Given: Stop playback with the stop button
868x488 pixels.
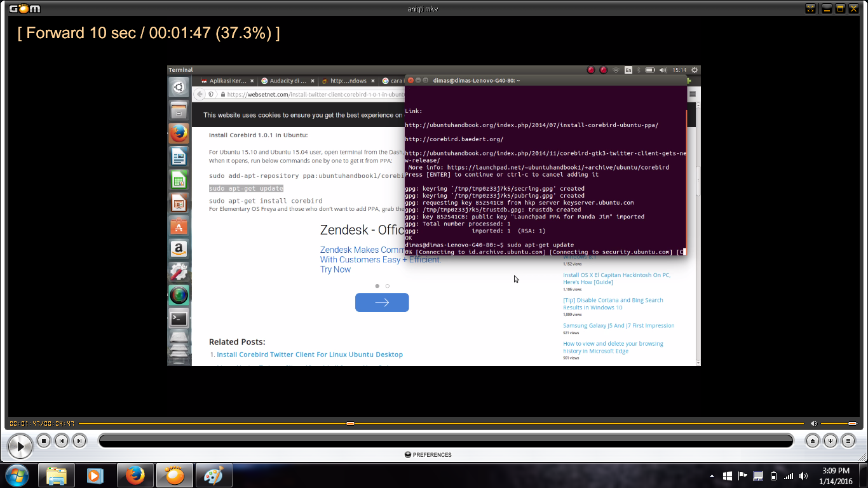Looking at the screenshot, I should pos(43,440).
